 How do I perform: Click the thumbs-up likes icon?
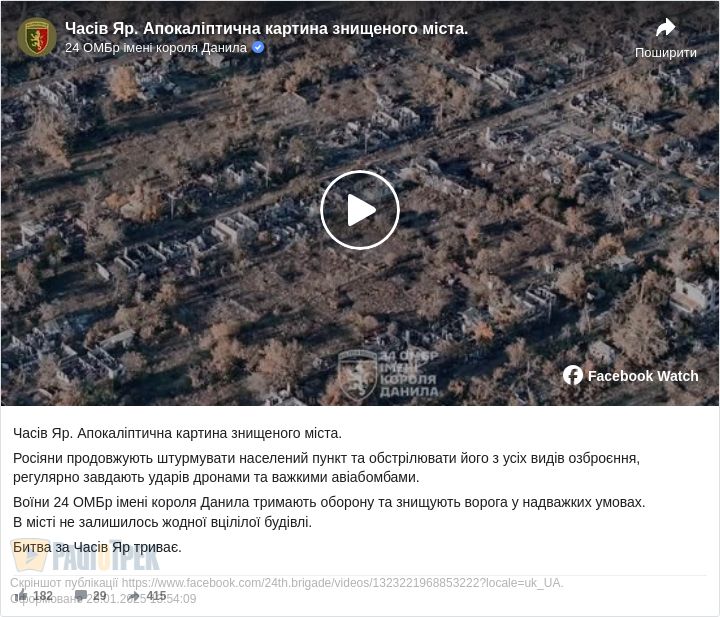[21, 595]
